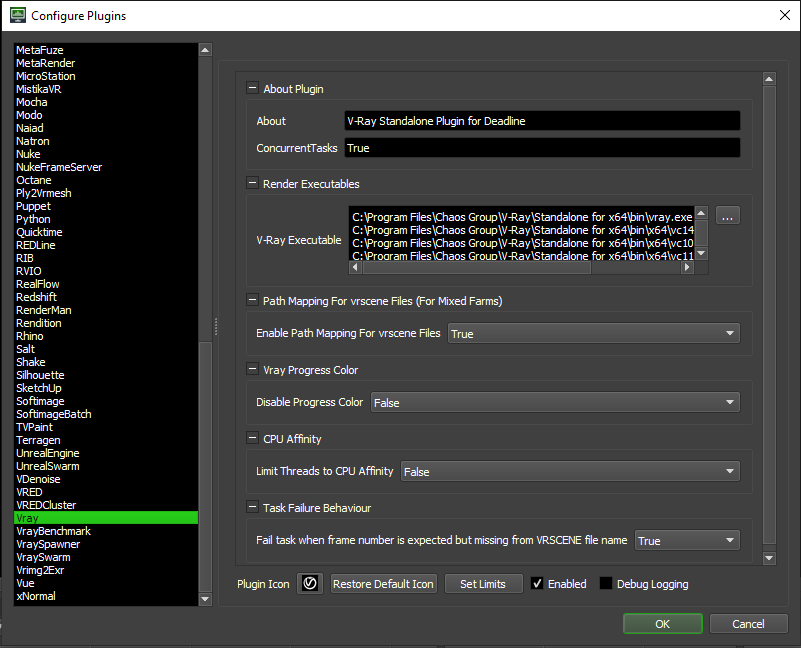Select NukeFrameServer in the plugin list
801x648 pixels.
(106, 167)
